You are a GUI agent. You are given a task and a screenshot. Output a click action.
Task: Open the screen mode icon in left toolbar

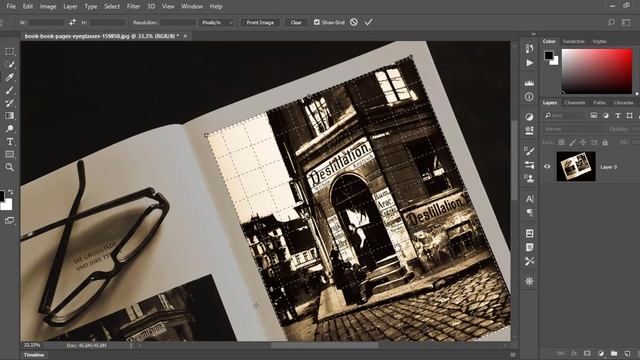pos(9,220)
